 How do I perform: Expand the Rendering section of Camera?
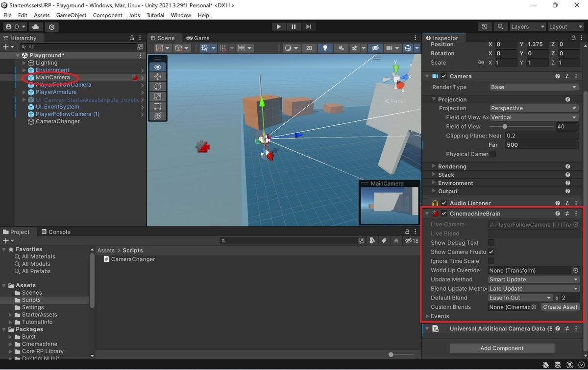coord(452,166)
